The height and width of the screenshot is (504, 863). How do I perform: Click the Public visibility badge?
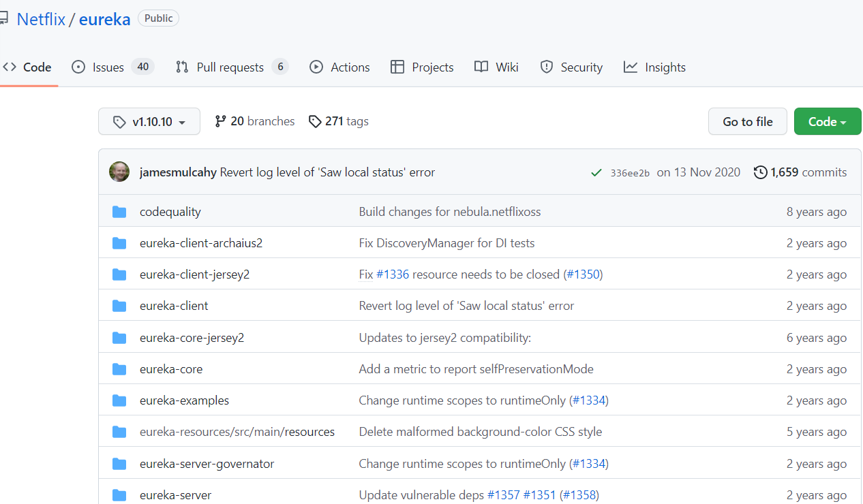[x=159, y=18]
